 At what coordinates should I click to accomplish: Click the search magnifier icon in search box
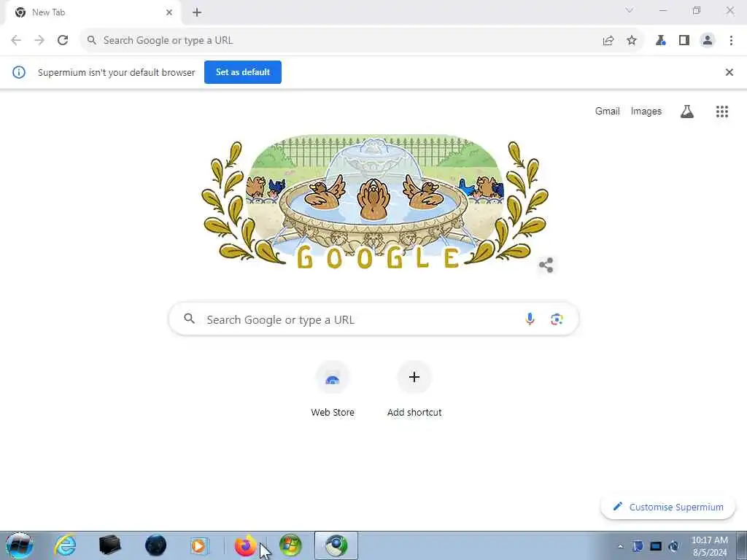point(190,319)
